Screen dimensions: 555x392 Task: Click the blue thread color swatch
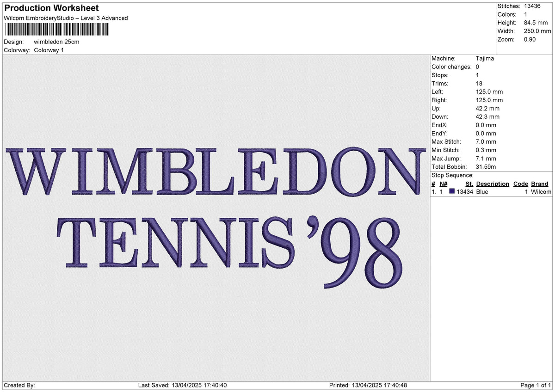click(x=452, y=191)
